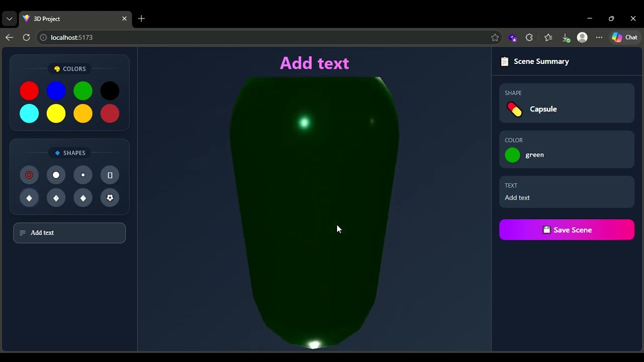This screenshot has height=362, width=644.
Task: Click the green color summary entry
Action: pyautogui.click(x=567, y=149)
